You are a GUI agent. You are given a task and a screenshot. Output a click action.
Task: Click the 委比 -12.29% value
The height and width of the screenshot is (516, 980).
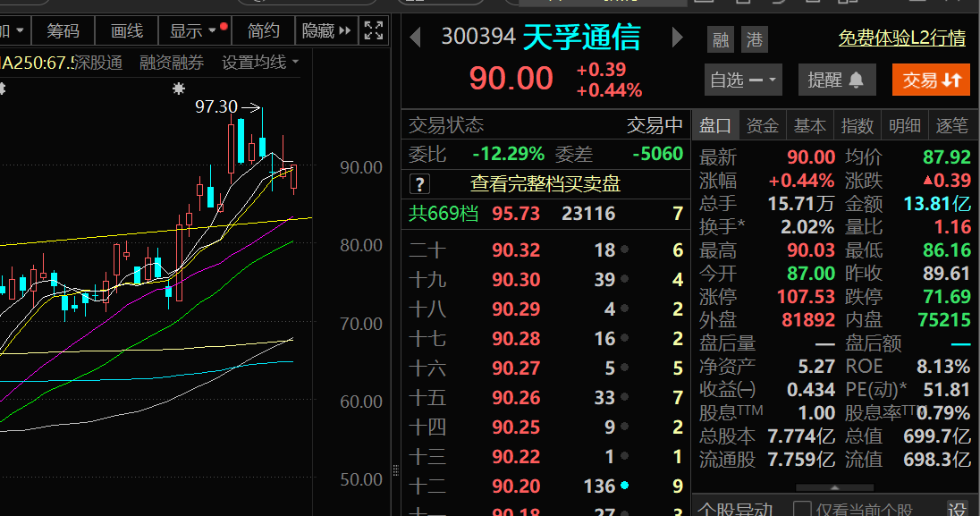click(508, 154)
